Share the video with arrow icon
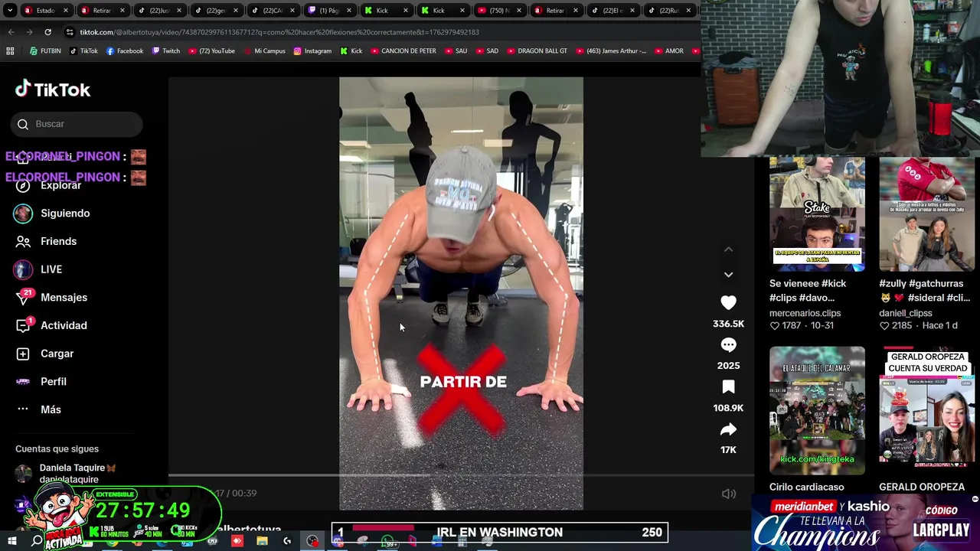 pyautogui.click(x=728, y=429)
